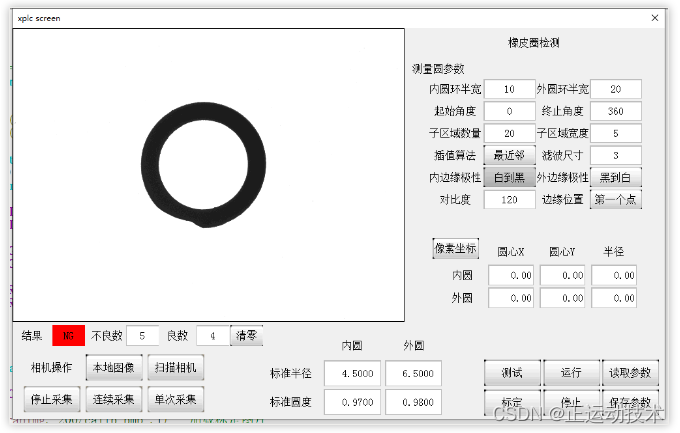Click the 圆心Y column header

(x=562, y=252)
